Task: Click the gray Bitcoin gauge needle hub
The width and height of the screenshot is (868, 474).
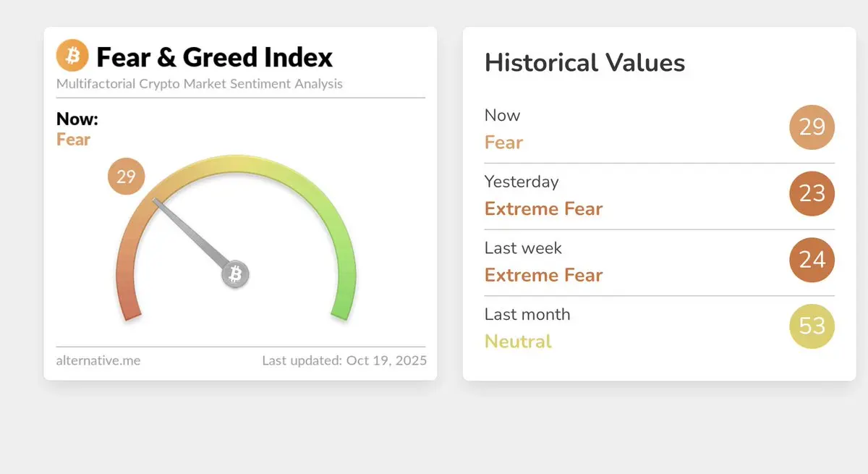Action: point(235,274)
